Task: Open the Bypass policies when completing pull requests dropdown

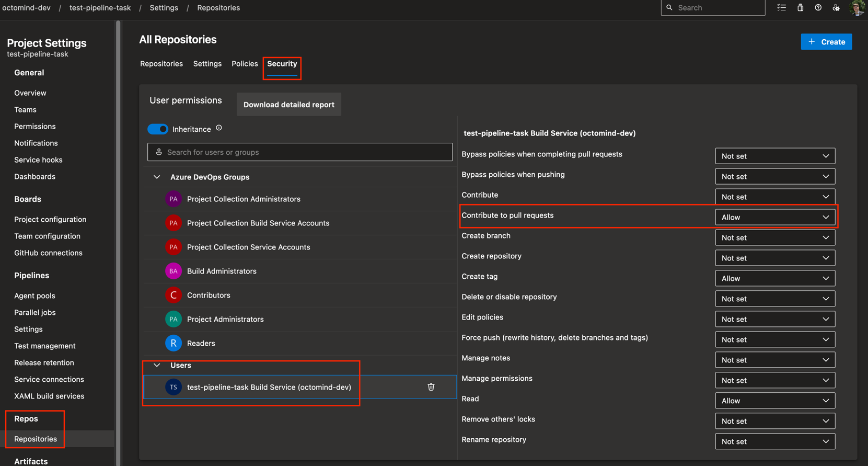Action: (775, 156)
